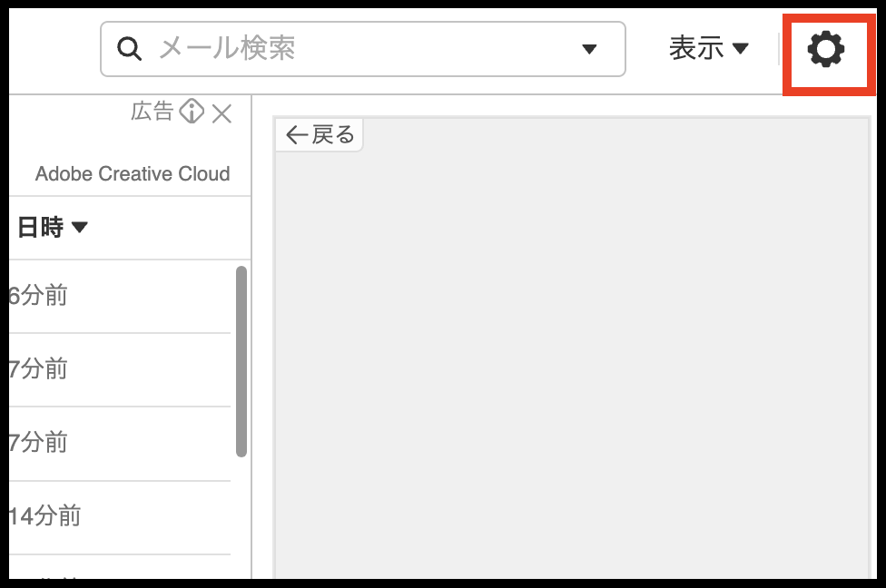Click the 広告 label text
The width and height of the screenshot is (886, 588).
pyautogui.click(x=152, y=112)
